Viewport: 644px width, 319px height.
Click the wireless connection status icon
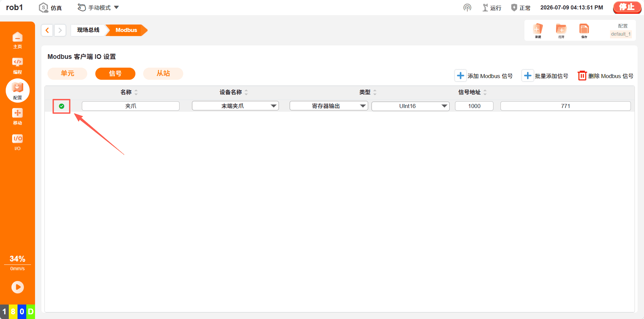(x=467, y=7)
